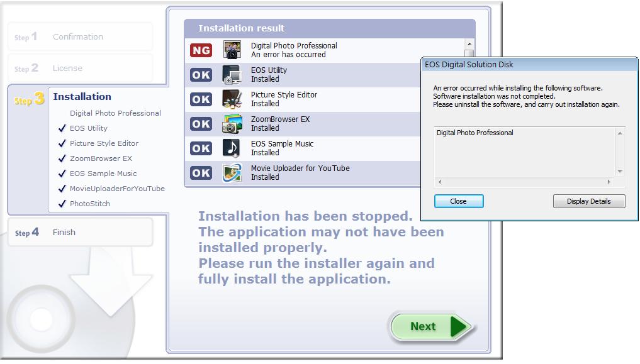Click the OK badge beside EOS Sample Music
The height and width of the screenshot is (364, 640).
201,148
